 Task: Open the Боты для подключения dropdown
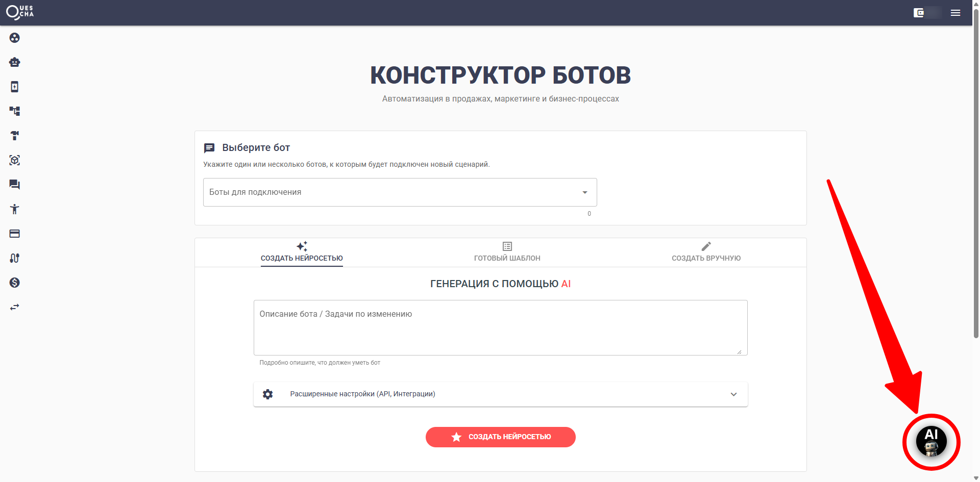(x=400, y=192)
